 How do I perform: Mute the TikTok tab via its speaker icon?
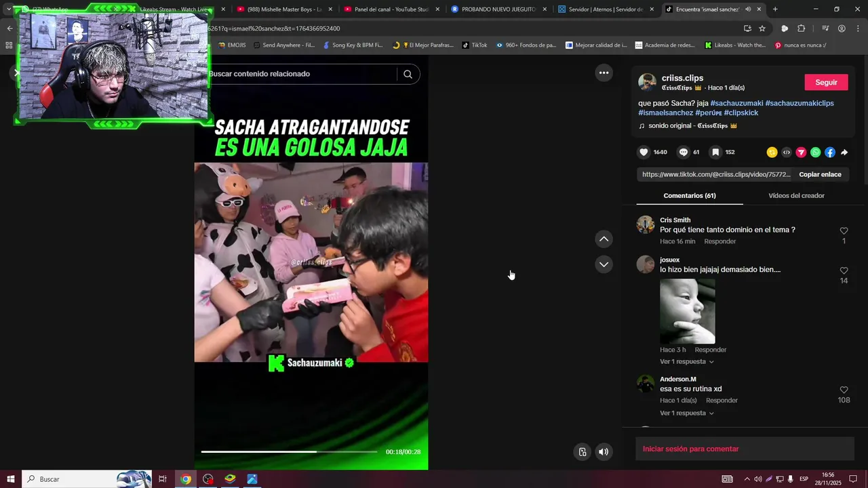(x=748, y=9)
